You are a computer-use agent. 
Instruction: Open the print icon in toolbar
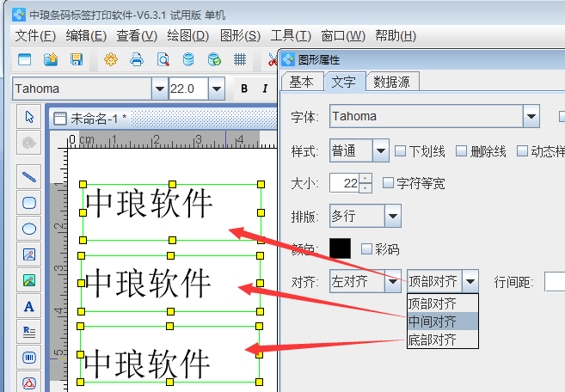pos(136,59)
